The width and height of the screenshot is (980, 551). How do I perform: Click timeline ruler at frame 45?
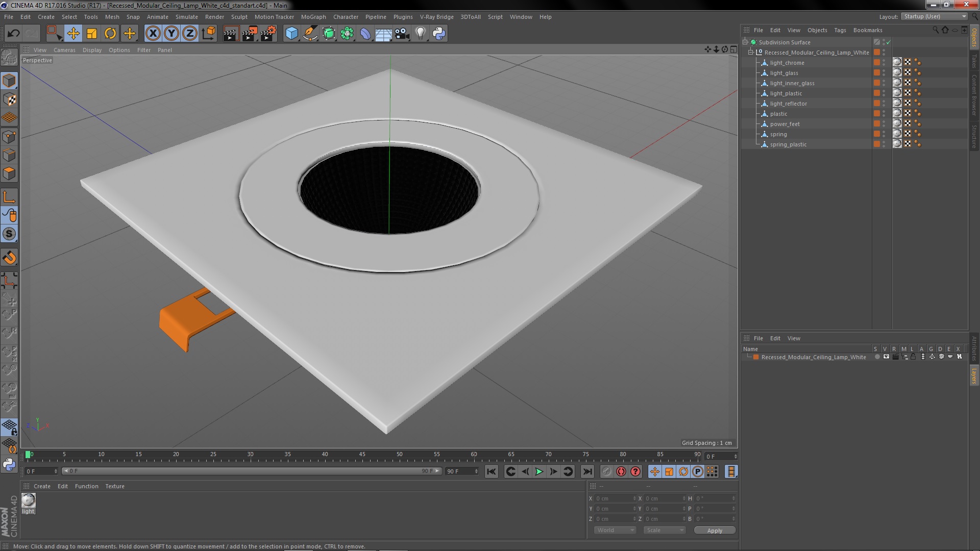[362, 454]
